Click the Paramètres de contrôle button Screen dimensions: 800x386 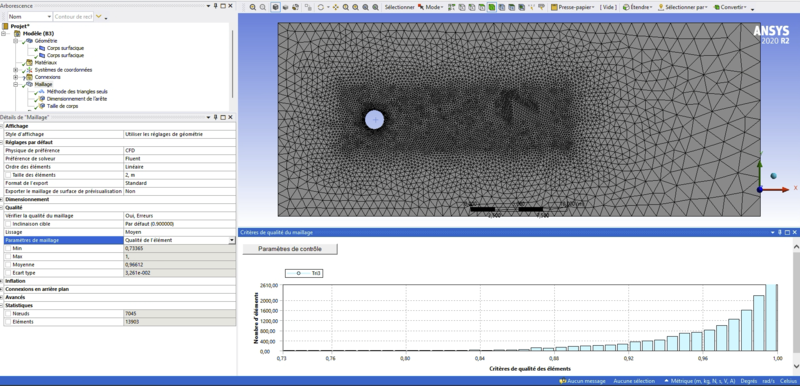coord(290,249)
